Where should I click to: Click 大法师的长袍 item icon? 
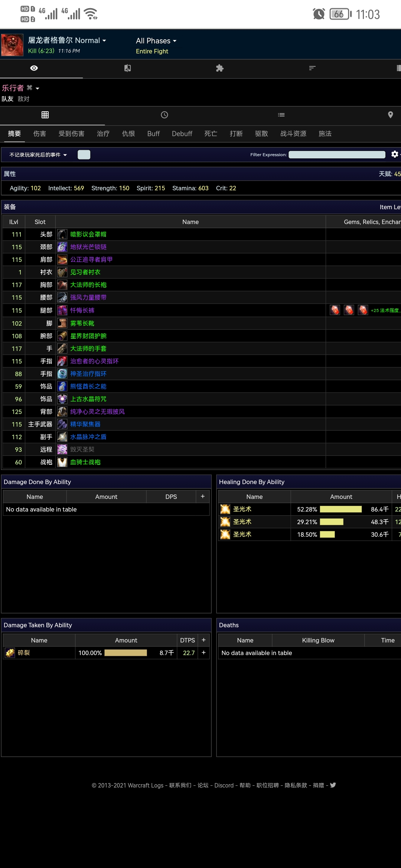(62, 285)
